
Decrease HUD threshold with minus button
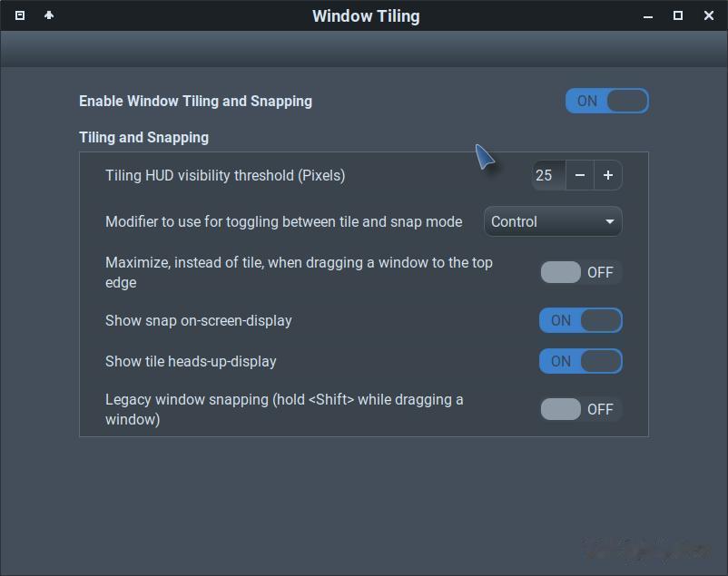580,175
